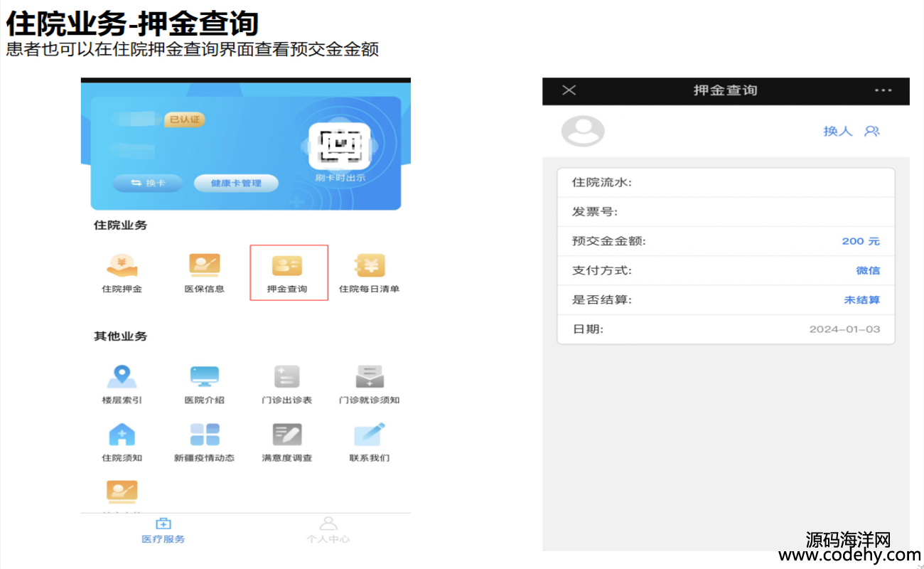Open the 住院押金 icon

coord(122,265)
